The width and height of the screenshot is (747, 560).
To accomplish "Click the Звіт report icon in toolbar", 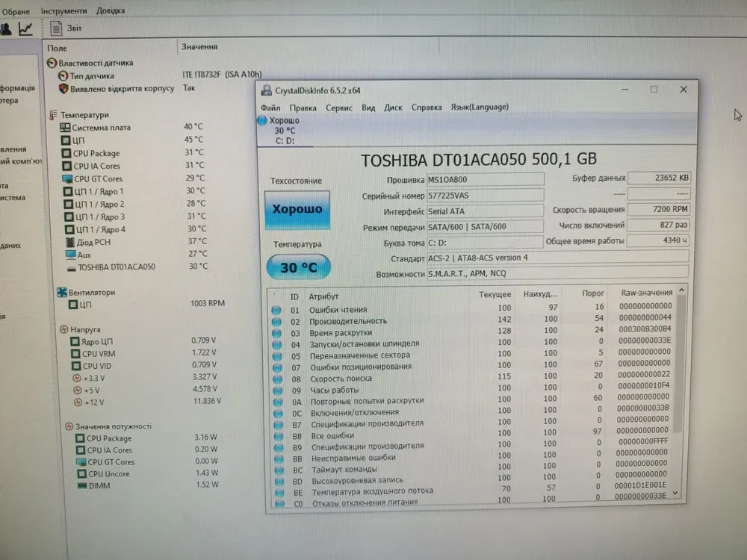I will [56, 28].
